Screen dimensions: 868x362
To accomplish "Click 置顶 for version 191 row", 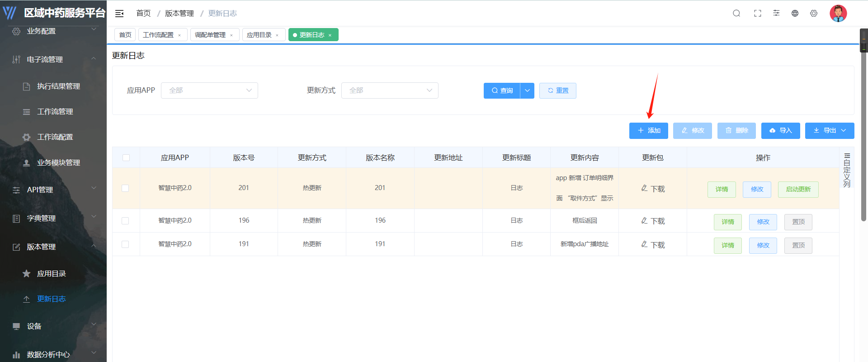I will [798, 245].
